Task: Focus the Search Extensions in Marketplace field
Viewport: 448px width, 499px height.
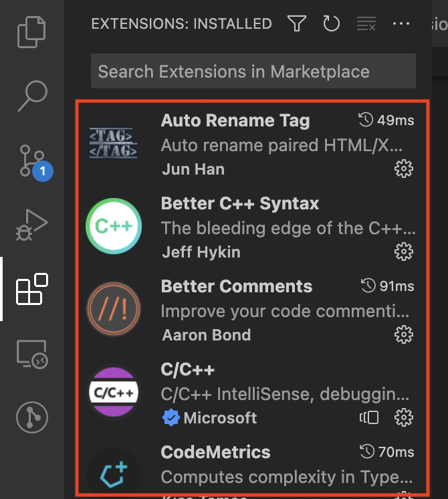Action: click(253, 71)
